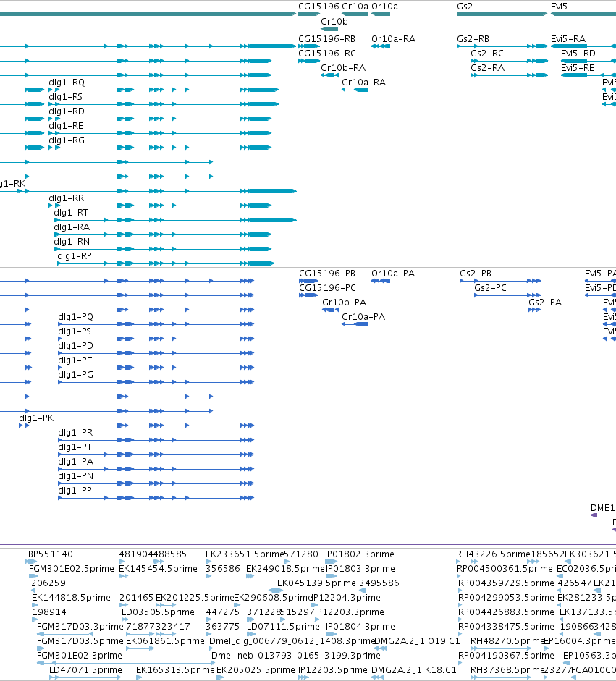
Task: Select protein dlg1-PR
Action: click(75, 433)
